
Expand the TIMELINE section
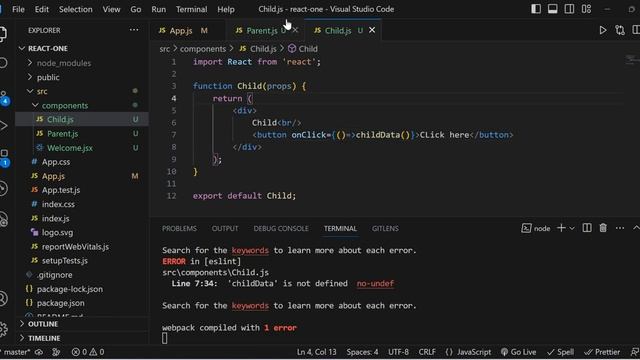click(x=82, y=338)
